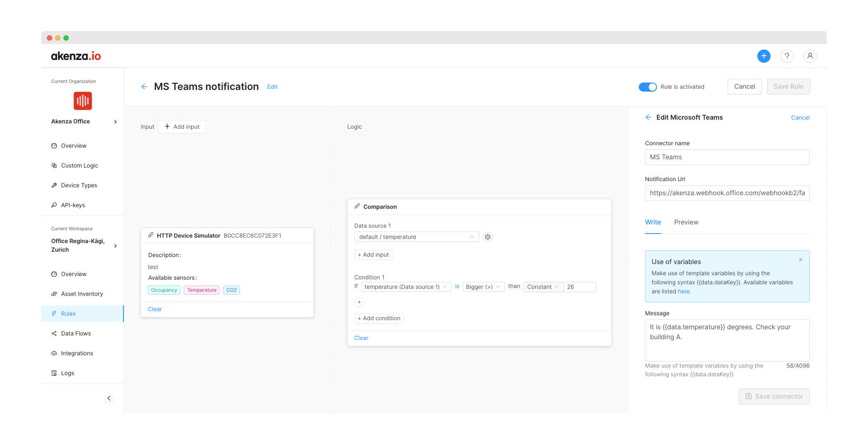868x444 pixels.
Task: Switch to the Write tab
Action: pyautogui.click(x=653, y=222)
